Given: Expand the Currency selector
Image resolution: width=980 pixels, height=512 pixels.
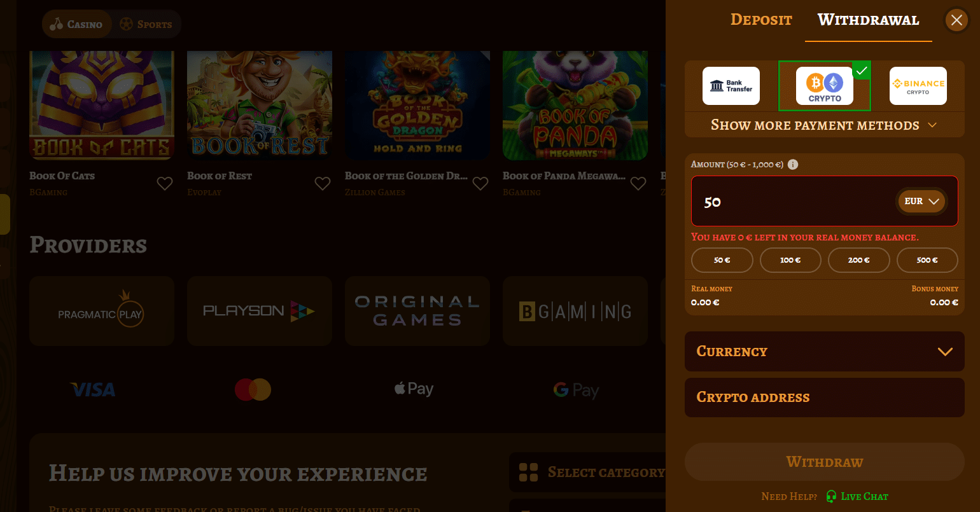Looking at the screenshot, I should [x=825, y=351].
